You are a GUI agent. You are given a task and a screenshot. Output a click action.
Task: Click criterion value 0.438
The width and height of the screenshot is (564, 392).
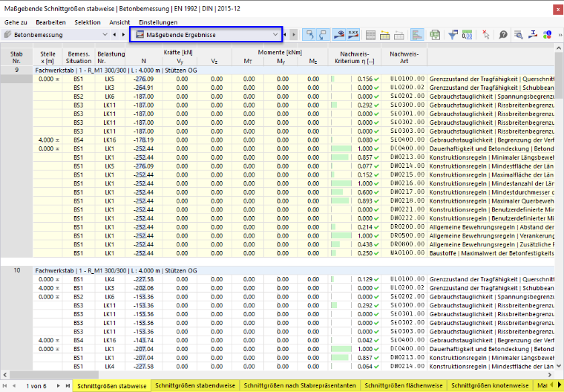pyautogui.click(x=364, y=245)
